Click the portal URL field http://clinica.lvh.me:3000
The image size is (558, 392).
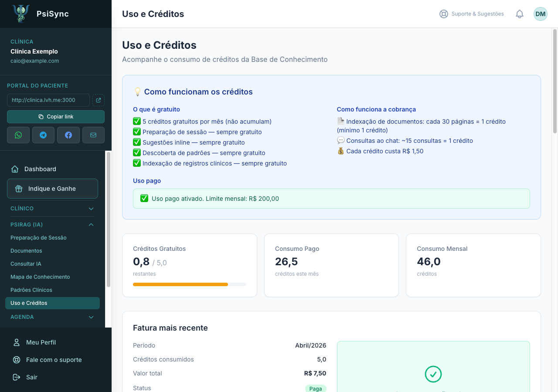coord(48,100)
